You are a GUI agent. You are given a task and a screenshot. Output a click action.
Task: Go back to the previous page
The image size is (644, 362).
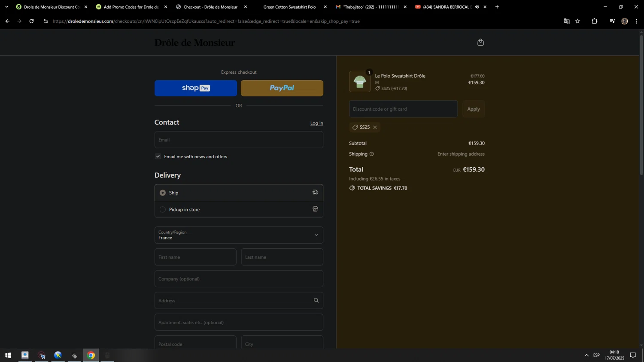(x=7, y=21)
